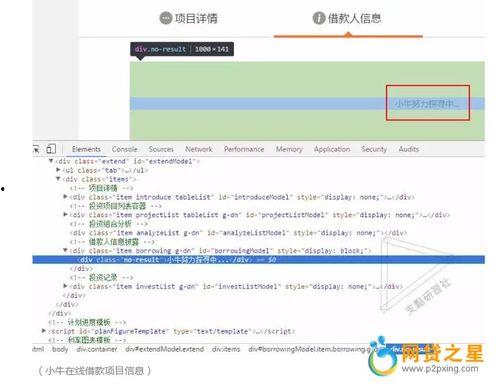Viewport: 499px width, 387px height.
Task: Click the 借款人信息 info icon
Action: [319, 18]
